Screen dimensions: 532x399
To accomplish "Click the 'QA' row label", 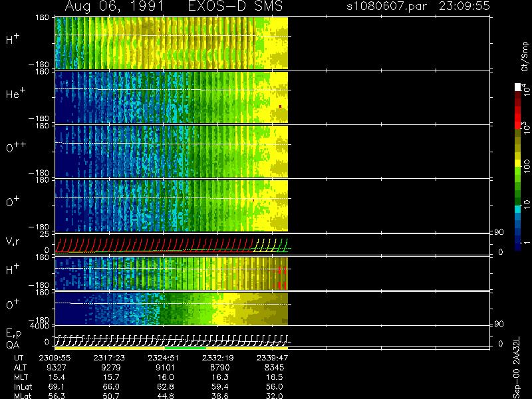I will (12, 344).
